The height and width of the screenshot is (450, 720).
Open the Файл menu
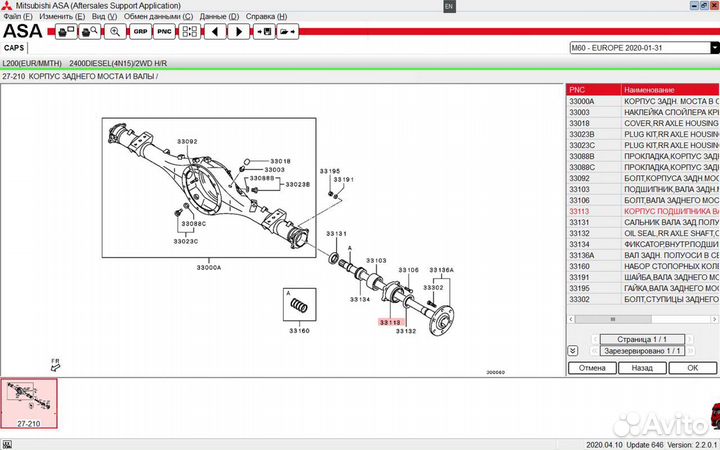18,17
